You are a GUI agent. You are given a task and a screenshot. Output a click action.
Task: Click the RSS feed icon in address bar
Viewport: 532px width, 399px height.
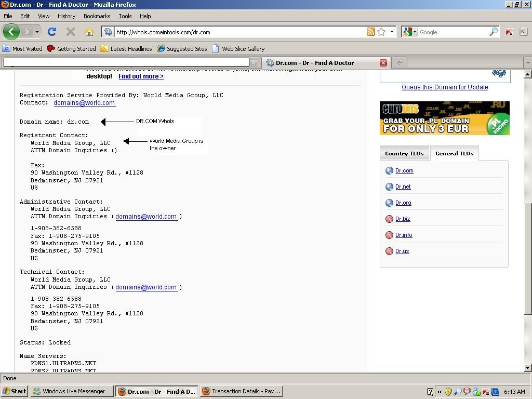[x=371, y=32]
